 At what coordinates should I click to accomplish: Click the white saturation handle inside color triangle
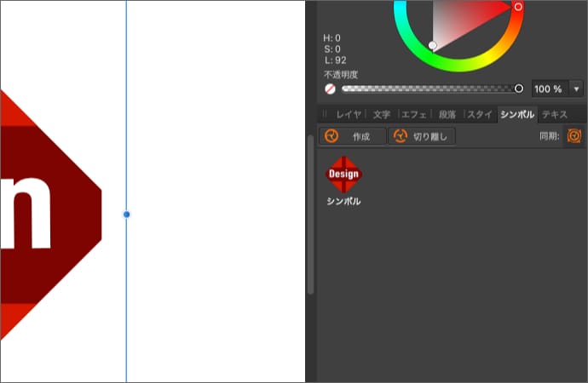[433, 45]
